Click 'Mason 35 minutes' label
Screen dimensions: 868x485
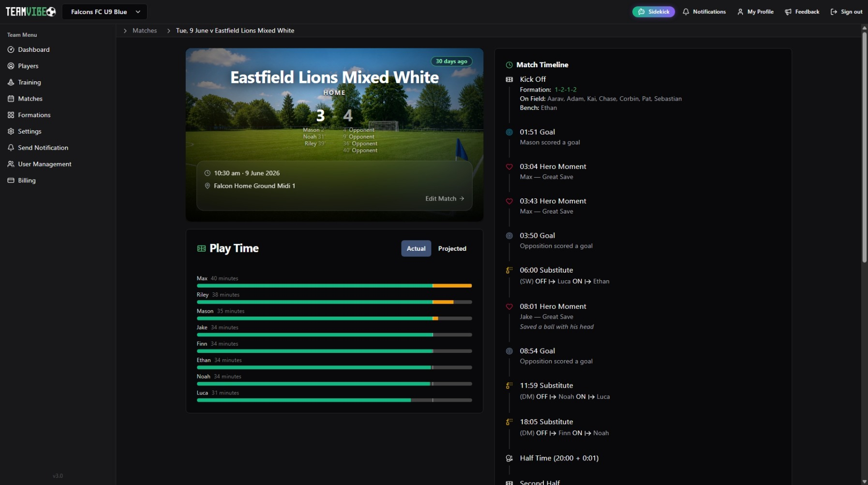[x=221, y=311]
